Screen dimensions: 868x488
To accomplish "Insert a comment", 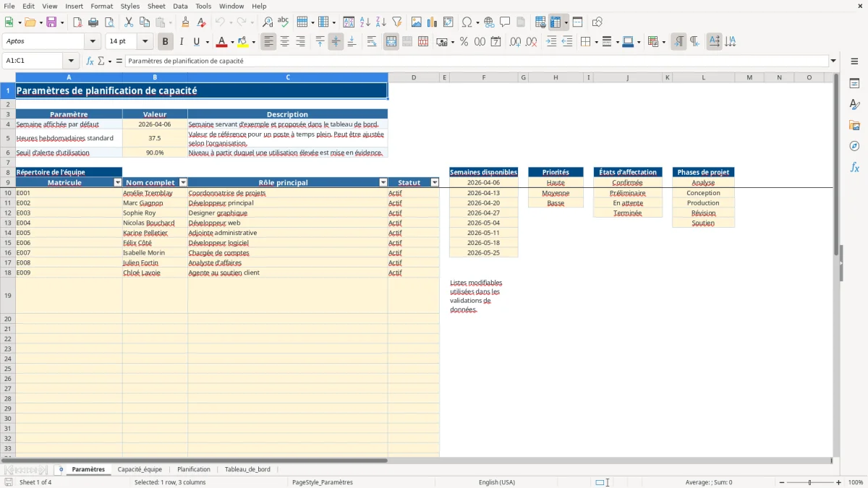I will click(505, 22).
